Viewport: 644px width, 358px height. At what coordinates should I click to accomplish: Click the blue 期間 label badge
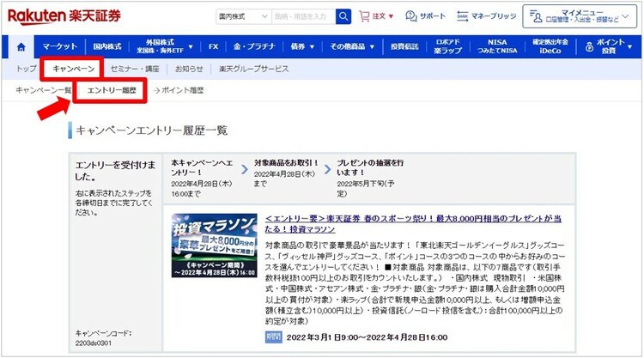pos(274,337)
